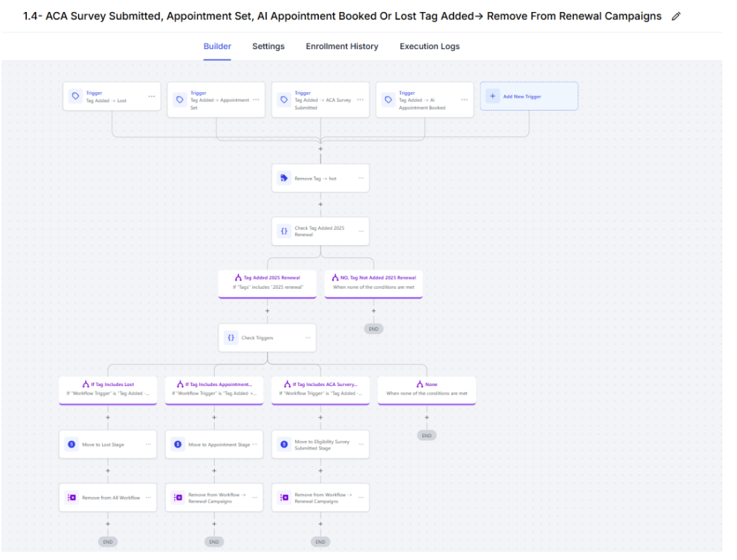Click Move to Eligibility Survey Submitted Stage icon
The image size is (737, 560).
(x=285, y=445)
